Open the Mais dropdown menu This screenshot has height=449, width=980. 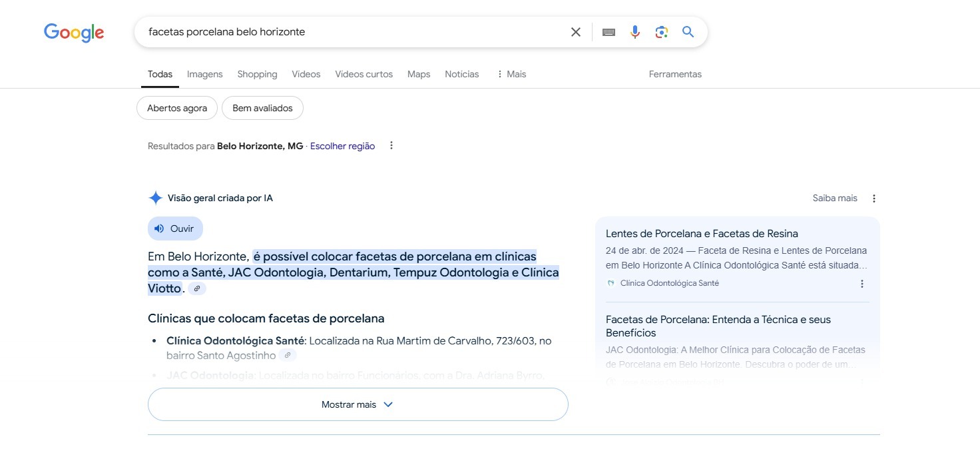(x=511, y=74)
